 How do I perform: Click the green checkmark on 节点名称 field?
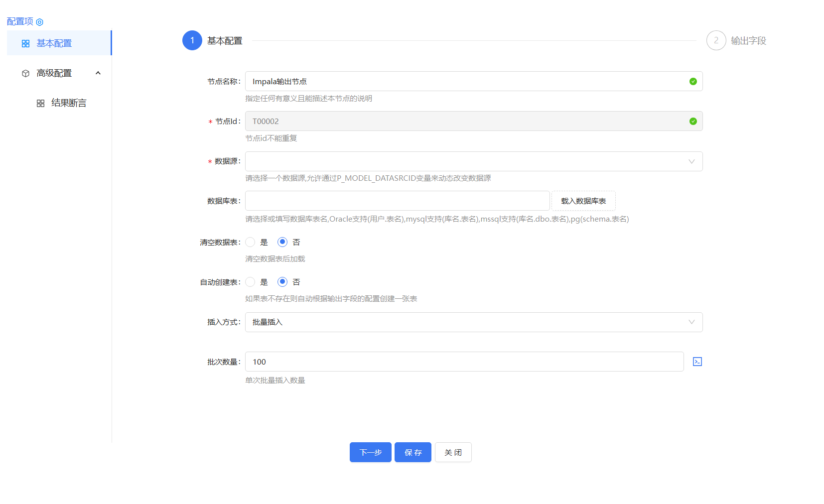(x=692, y=81)
